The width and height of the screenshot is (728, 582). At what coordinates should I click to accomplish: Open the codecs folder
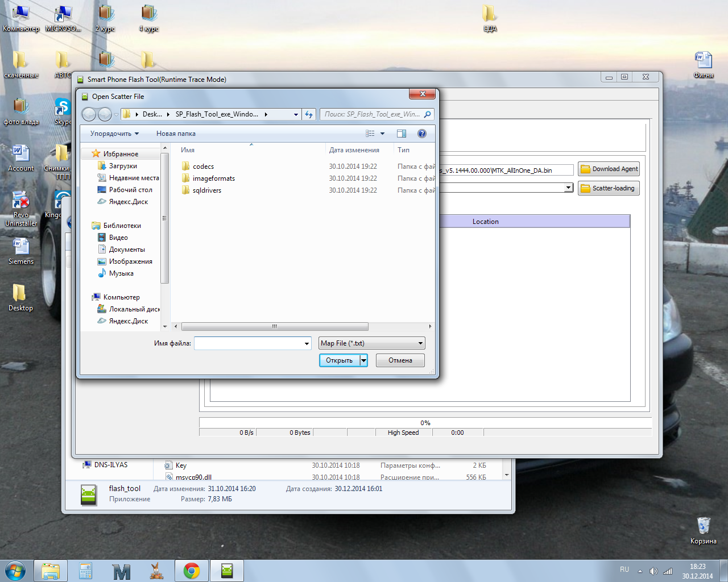coord(203,167)
